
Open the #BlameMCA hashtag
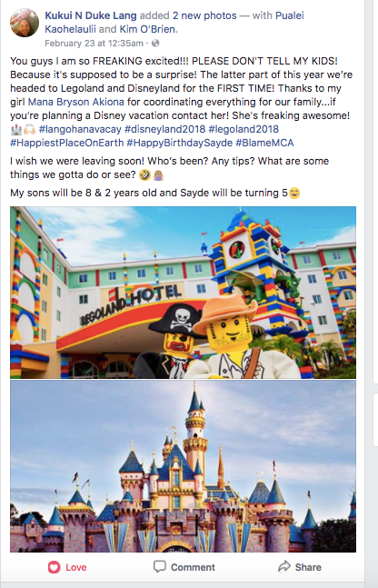pos(264,143)
